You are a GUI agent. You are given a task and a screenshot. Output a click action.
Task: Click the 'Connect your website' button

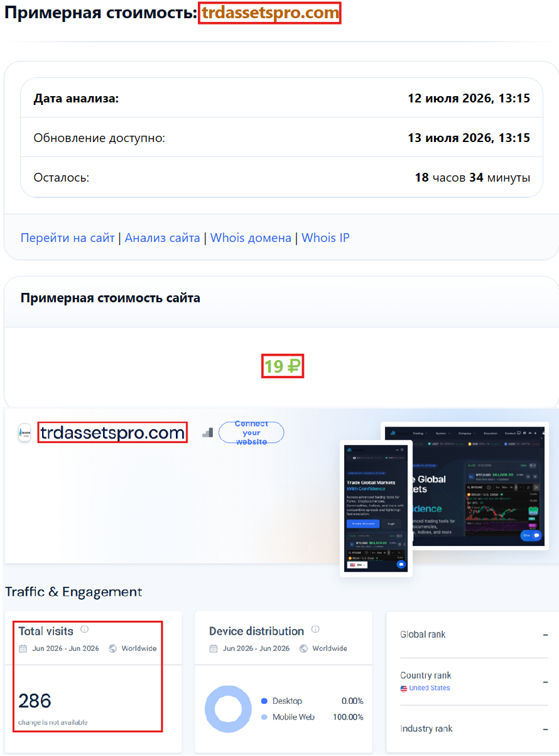(251, 432)
